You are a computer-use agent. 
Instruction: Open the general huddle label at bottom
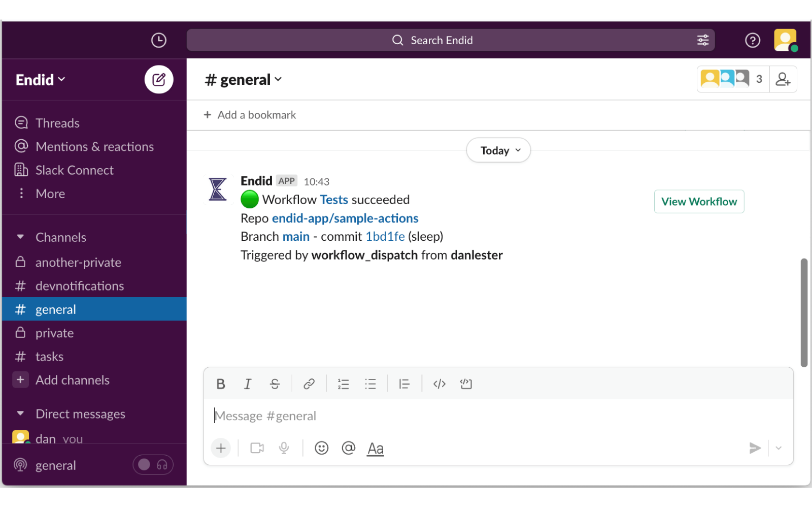coord(56,465)
